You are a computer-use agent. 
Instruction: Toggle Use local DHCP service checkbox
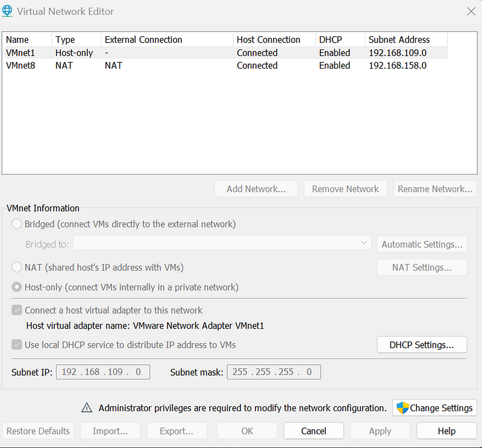tap(17, 345)
